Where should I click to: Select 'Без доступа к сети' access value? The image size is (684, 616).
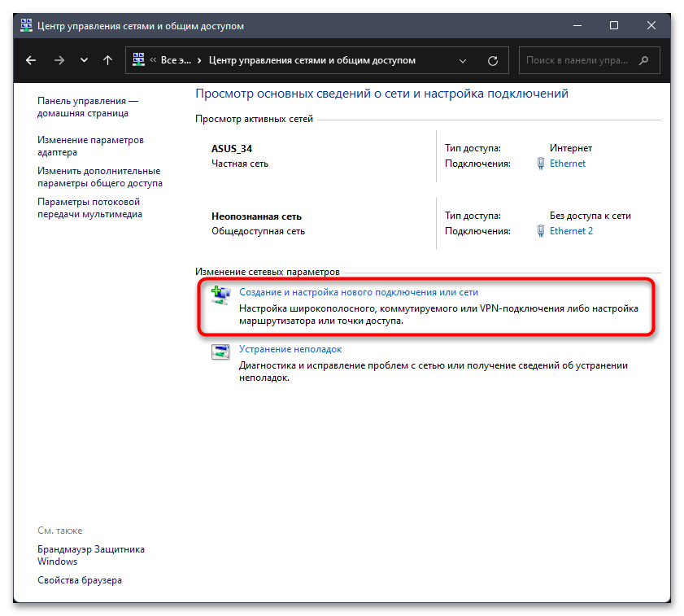[x=590, y=216]
